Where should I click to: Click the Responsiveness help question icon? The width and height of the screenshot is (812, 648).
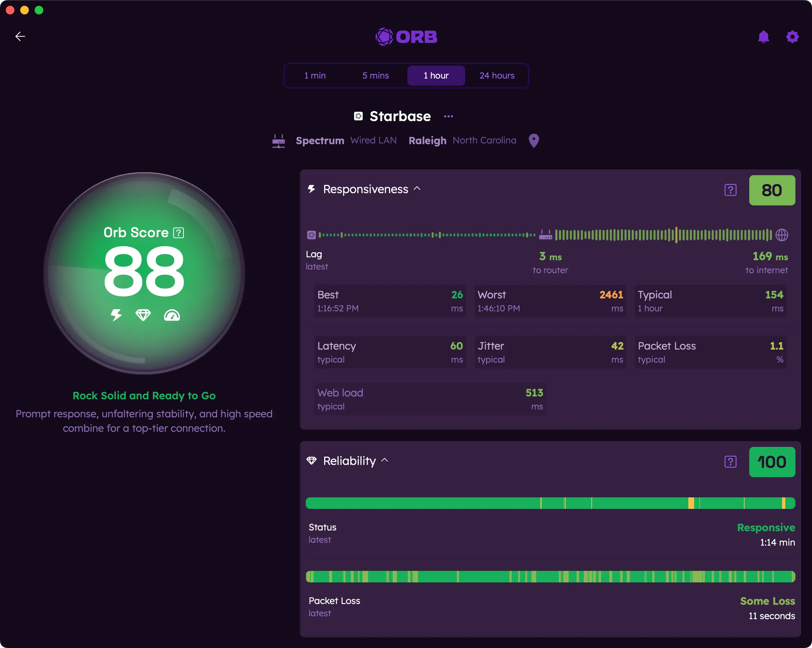(730, 190)
